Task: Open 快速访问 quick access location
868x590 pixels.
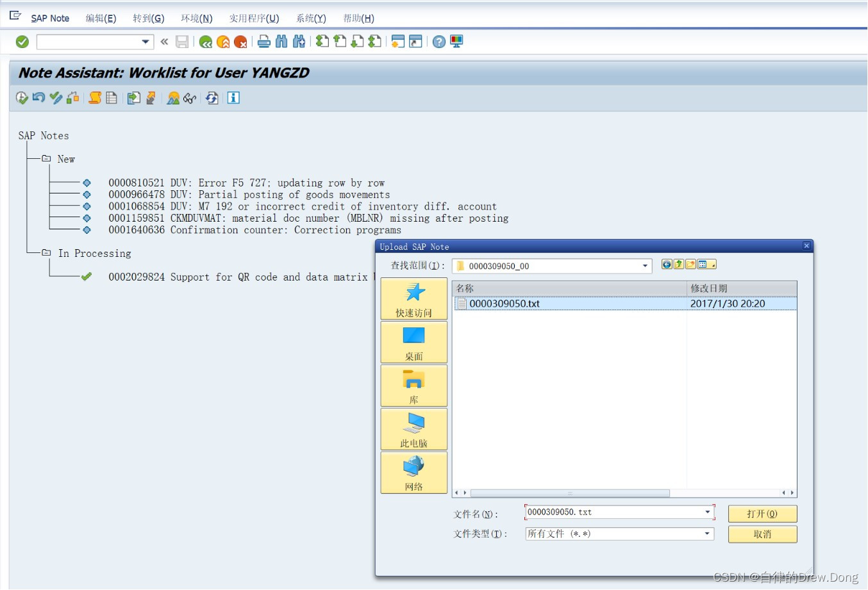Action: [414, 299]
